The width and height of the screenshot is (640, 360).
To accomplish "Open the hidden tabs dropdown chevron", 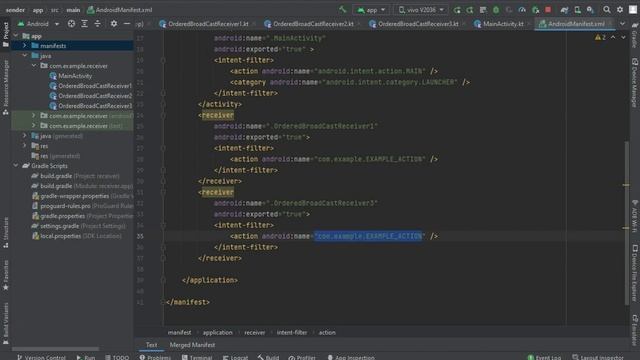I will pyautogui.click(x=622, y=24).
